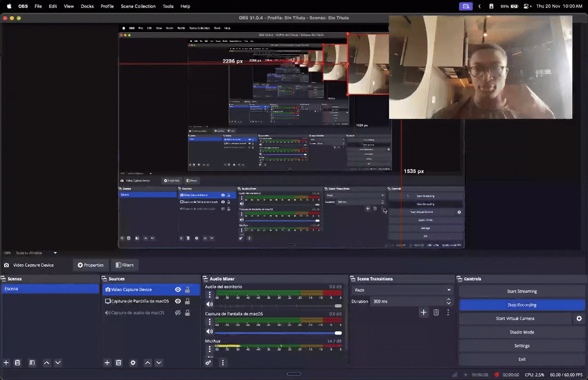This screenshot has width=588, height=380.
Task: Open Properties for selected source
Action: click(90, 265)
